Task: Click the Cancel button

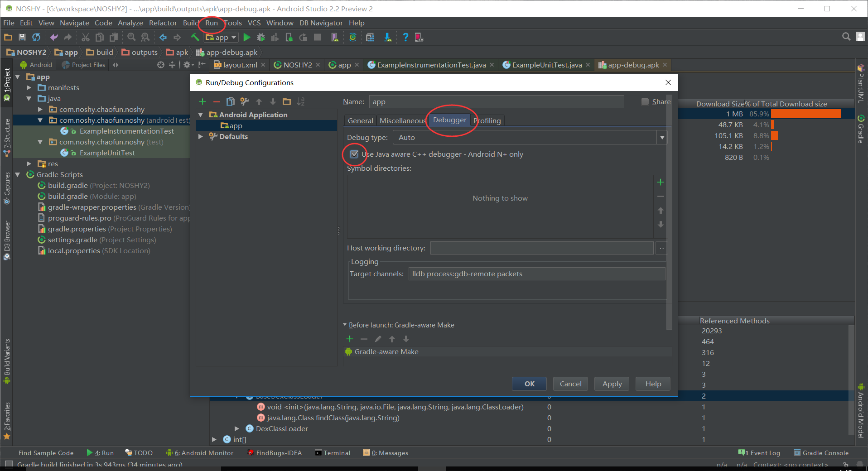Action: pyautogui.click(x=570, y=384)
